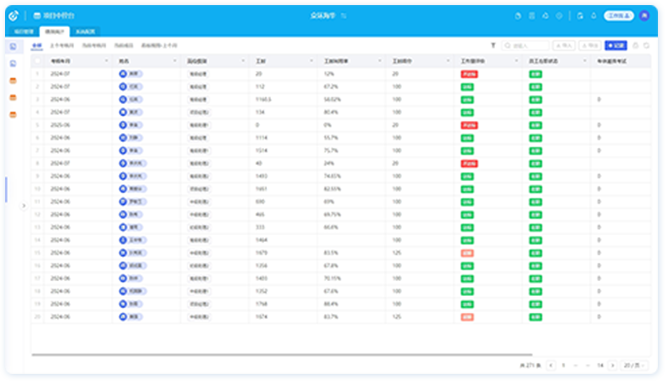Open the purple user avatar menu

click(644, 16)
